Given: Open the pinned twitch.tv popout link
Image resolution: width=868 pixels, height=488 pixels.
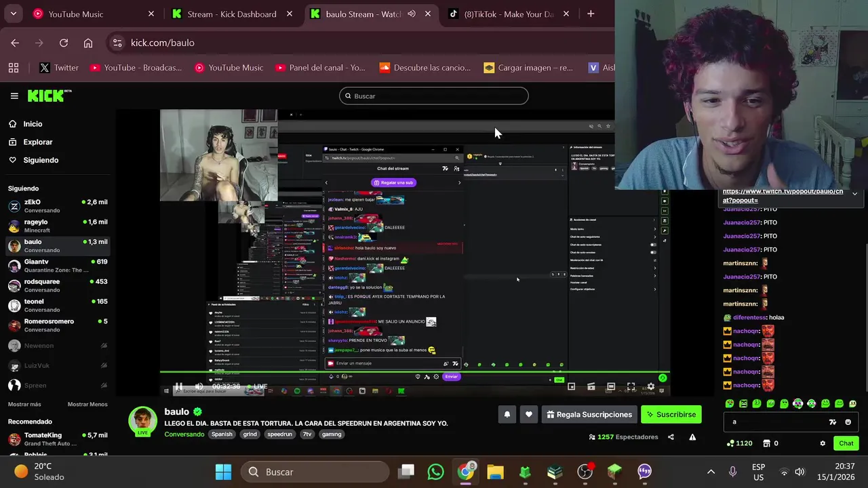Looking at the screenshot, I should [x=783, y=196].
